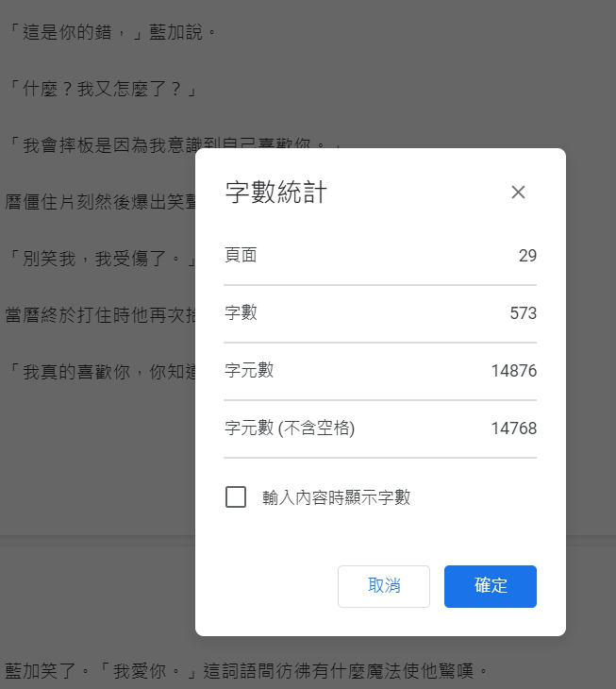The height and width of the screenshot is (689, 616).
Task: Click the 字數統計 dialog title
Action: coord(276,192)
